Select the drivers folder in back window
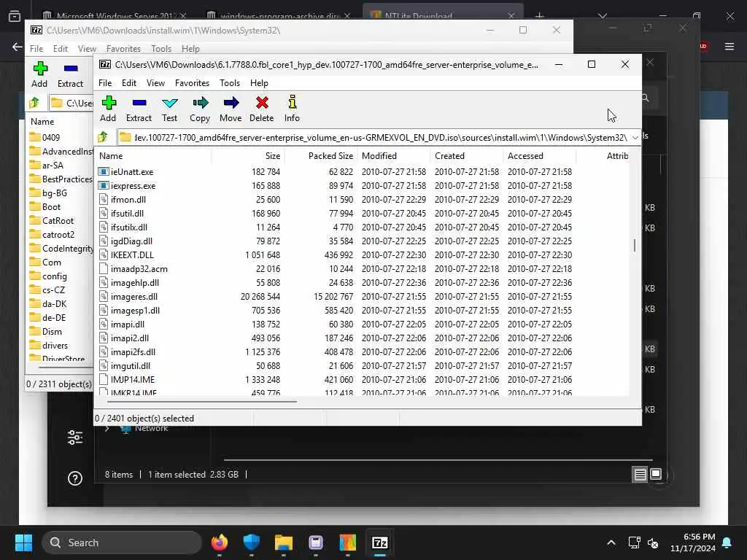This screenshot has width=747, height=560. pos(55,345)
